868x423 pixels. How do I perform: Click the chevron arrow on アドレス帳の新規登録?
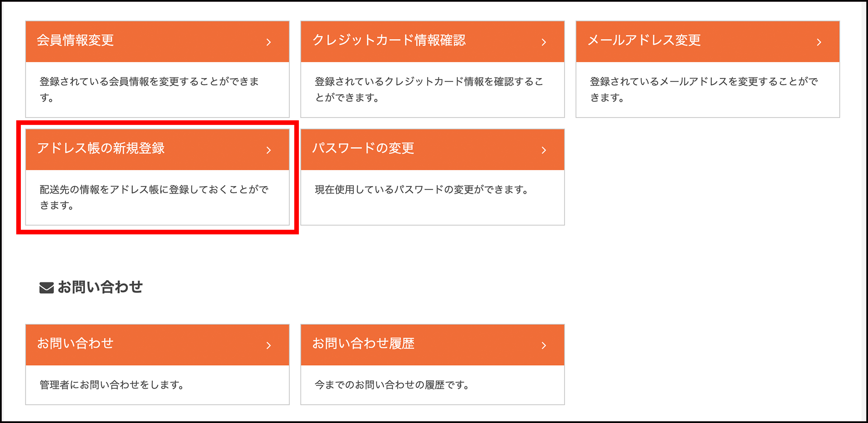pyautogui.click(x=269, y=150)
